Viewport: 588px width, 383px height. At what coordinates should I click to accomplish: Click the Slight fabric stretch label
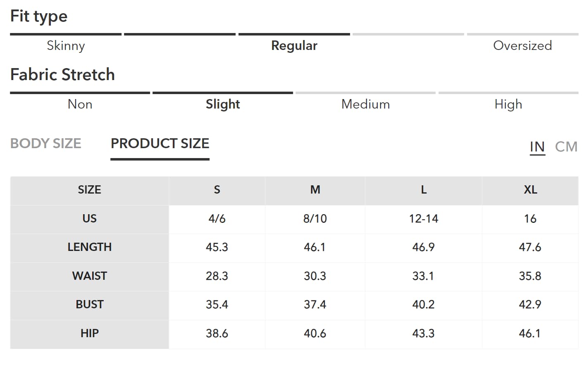(x=223, y=104)
